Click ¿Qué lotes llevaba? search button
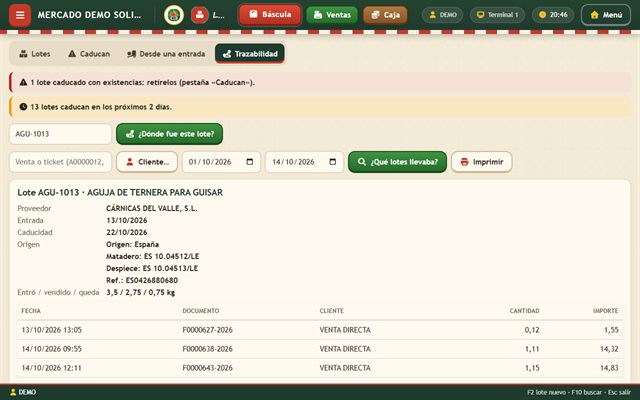Viewport: 640px width, 400px height. coord(398,162)
